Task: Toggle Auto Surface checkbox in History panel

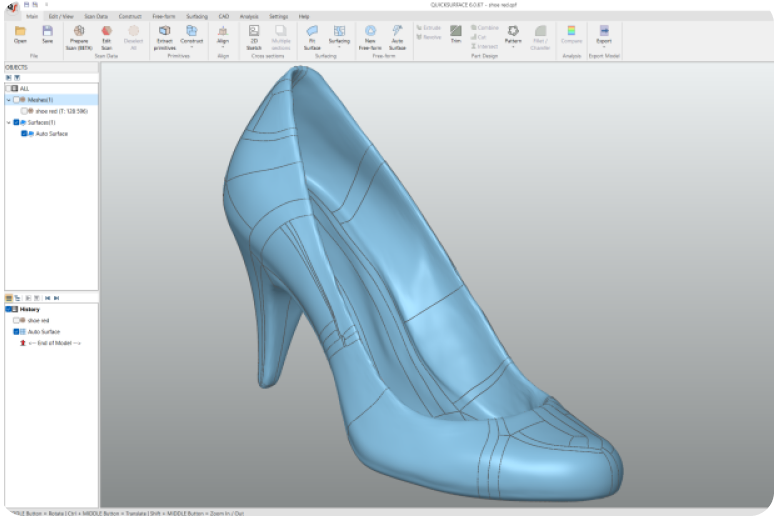Action: (x=17, y=331)
